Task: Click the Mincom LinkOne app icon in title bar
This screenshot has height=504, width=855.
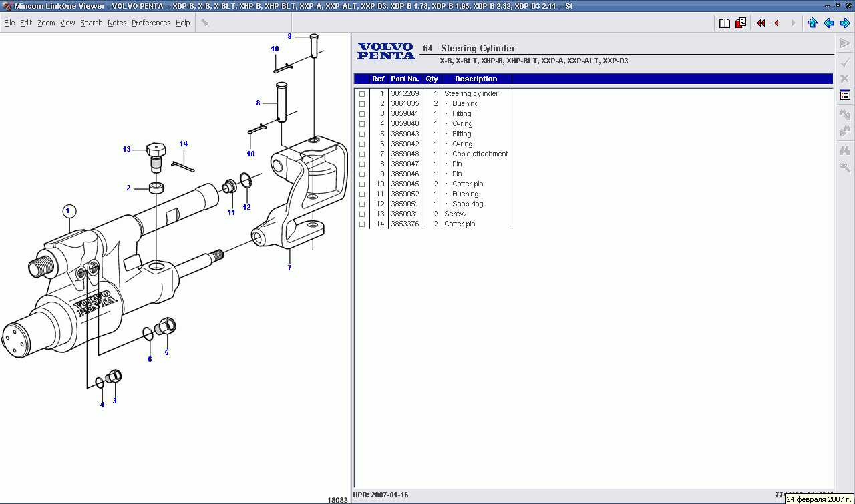Action: (x=7, y=6)
